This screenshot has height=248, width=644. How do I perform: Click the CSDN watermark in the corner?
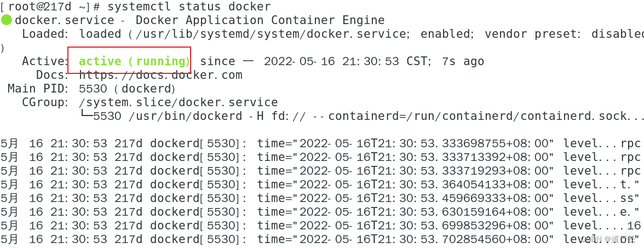click(x=607, y=239)
